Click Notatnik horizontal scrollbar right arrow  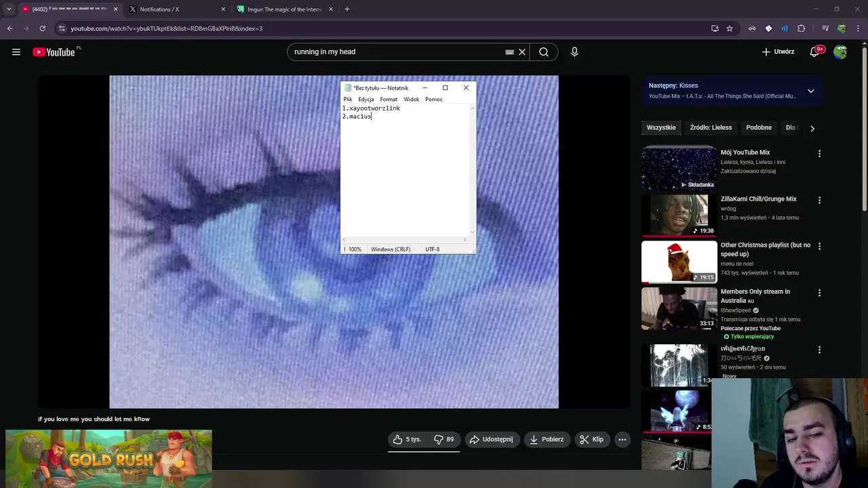[x=465, y=240]
